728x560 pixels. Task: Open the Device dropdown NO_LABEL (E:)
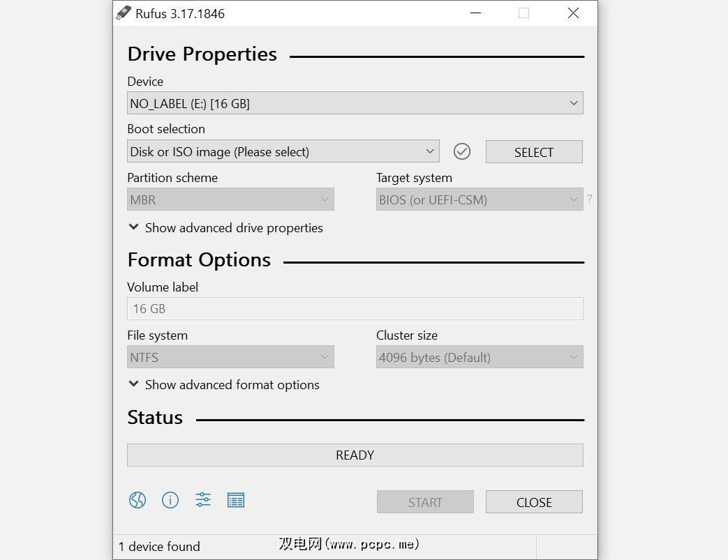click(355, 103)
